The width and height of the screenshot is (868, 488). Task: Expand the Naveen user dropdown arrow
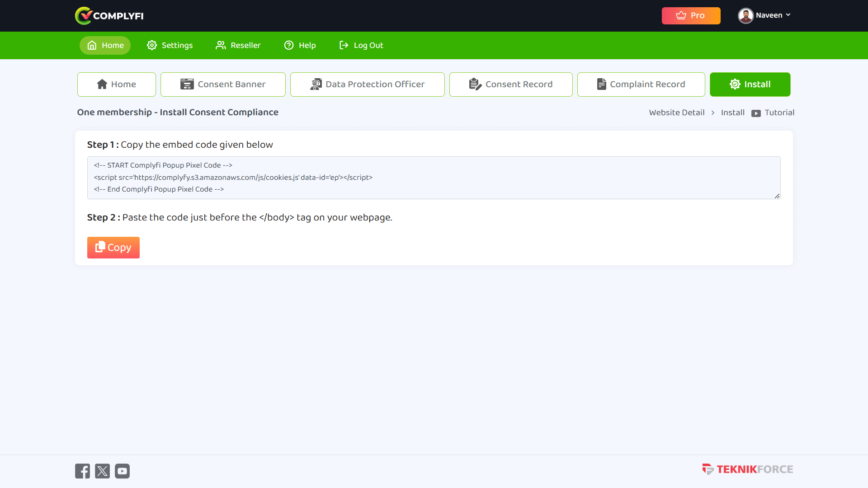pyautogui.click(x=788, y=15)
